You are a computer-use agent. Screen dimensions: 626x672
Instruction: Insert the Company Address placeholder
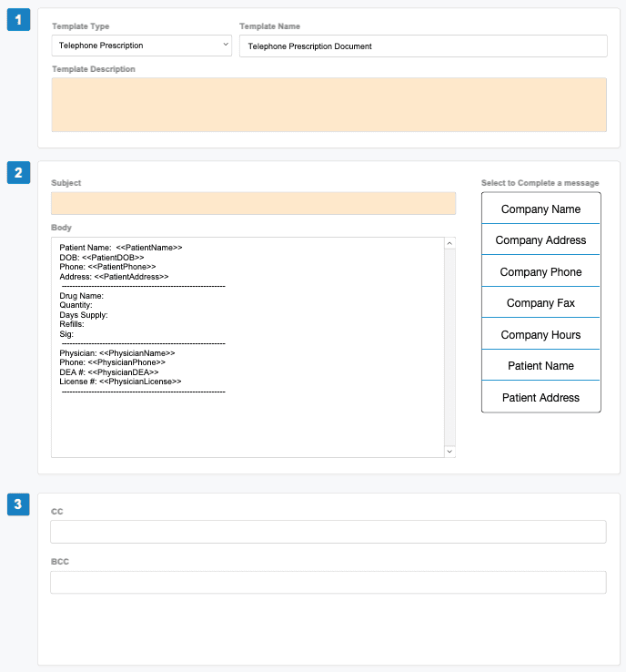[x=540, y=240]
